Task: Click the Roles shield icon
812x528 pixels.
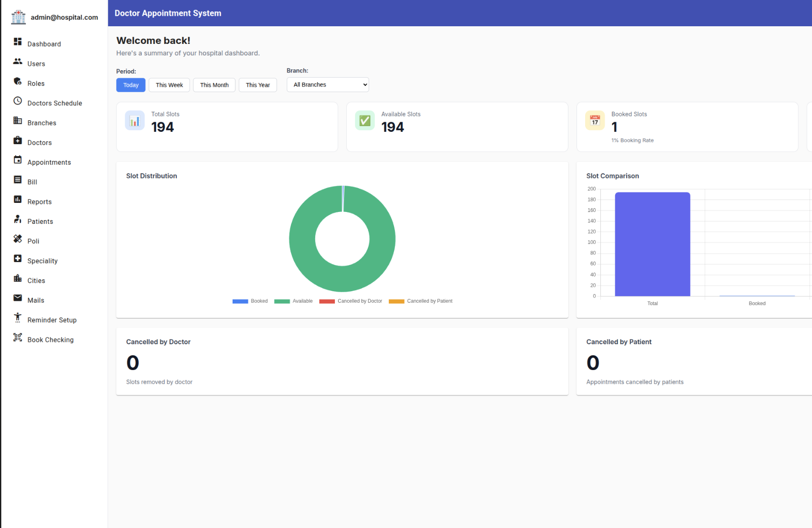Action: point(18,81)
